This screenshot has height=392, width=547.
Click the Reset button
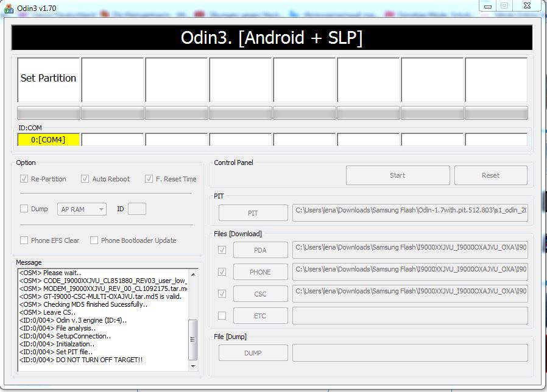[x=490, y=175]
